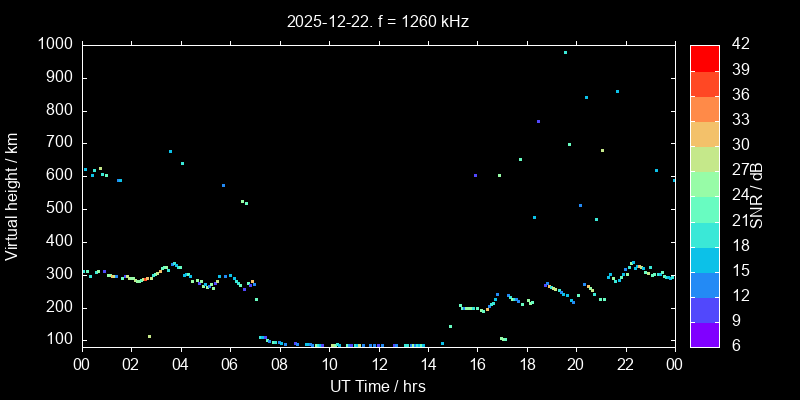Click the 'UT Time / hrs' axis label

377,386
